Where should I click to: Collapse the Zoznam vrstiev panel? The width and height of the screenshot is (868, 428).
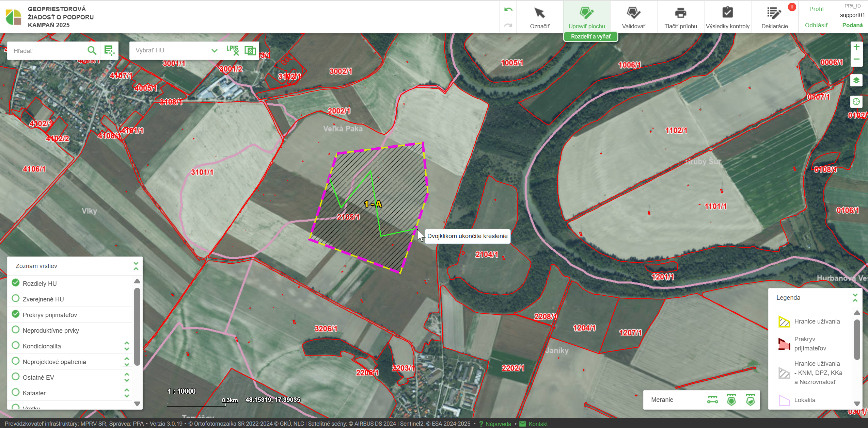coord(136,266)
